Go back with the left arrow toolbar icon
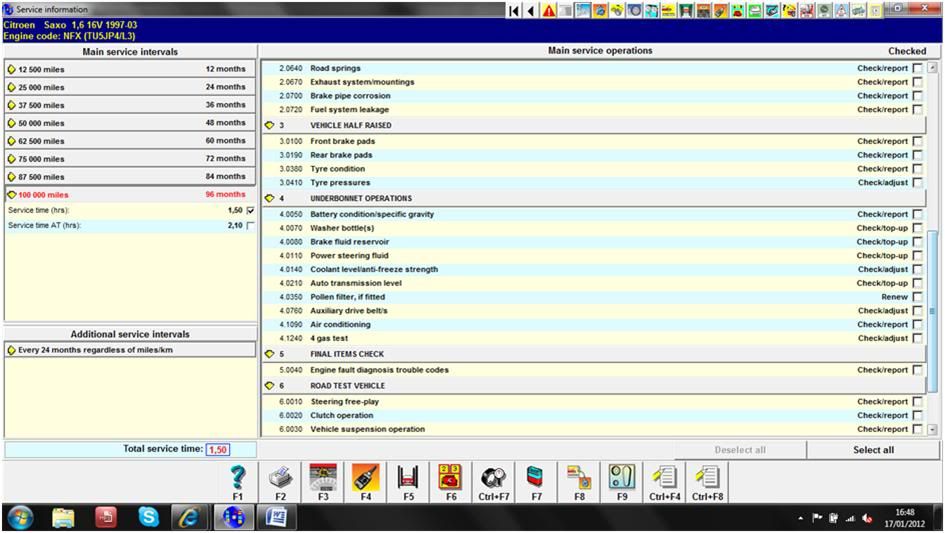Image resolution: width=945 pixels, height=533 pixels. pyautogui.click(x=531, y=10)
